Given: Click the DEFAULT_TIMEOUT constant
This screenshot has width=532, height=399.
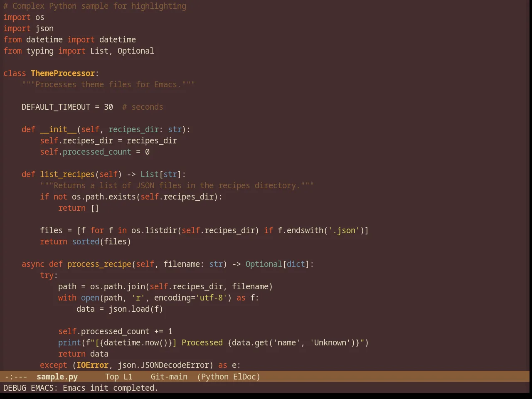Looking at the screenshot, I should pyautogui.click(x=56, y=107).
